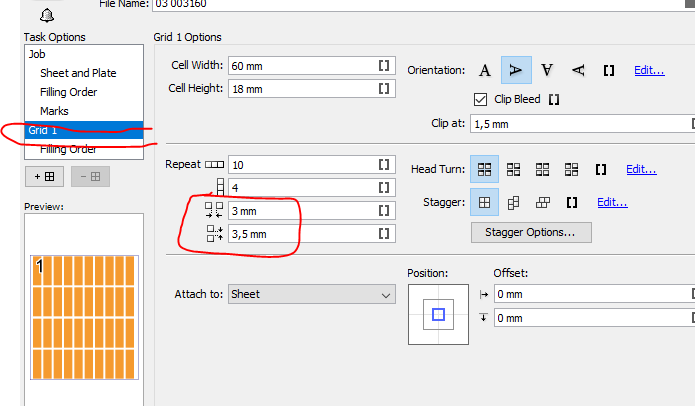The width and height of the screenshot is (695, 406).
Task: Click variable brackets icon beside Orientation options
Action: [609, 70]
